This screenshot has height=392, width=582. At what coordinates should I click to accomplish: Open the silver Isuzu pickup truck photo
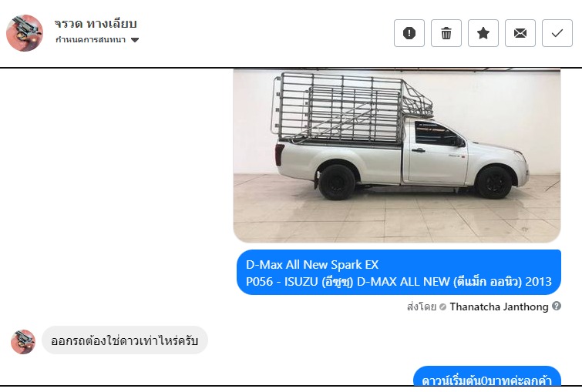point(397,156)
